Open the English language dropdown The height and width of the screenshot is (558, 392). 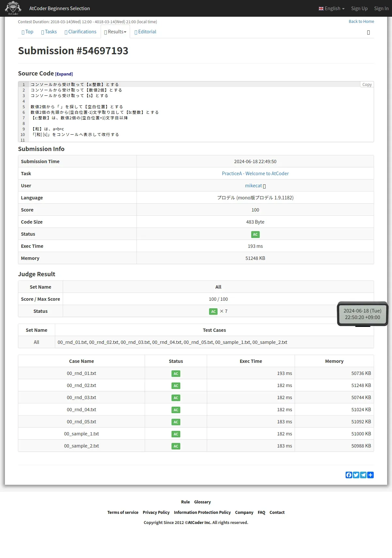click(332, 8)
